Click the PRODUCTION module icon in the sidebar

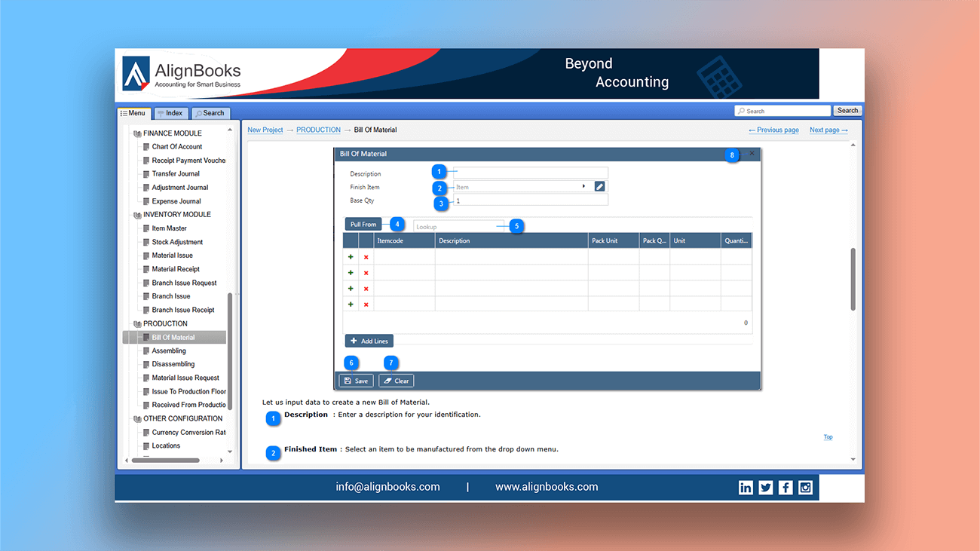[x=137, y=323]
